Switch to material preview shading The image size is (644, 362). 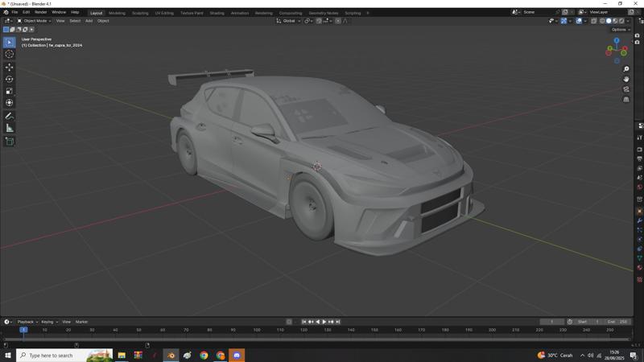[x=615, y=21]
